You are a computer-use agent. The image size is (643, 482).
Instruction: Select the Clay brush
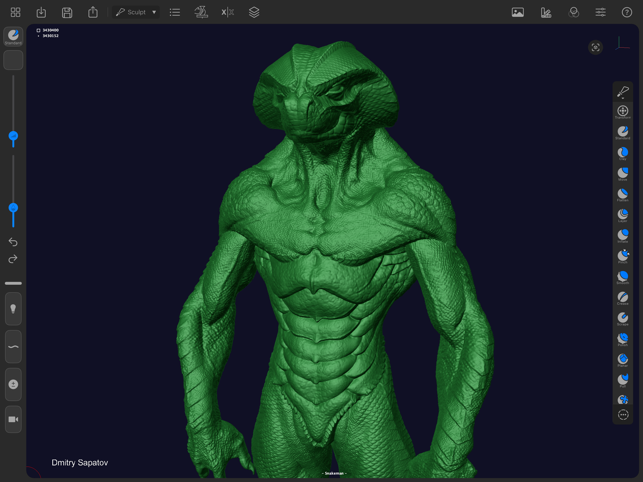click(x=622, y=153)
